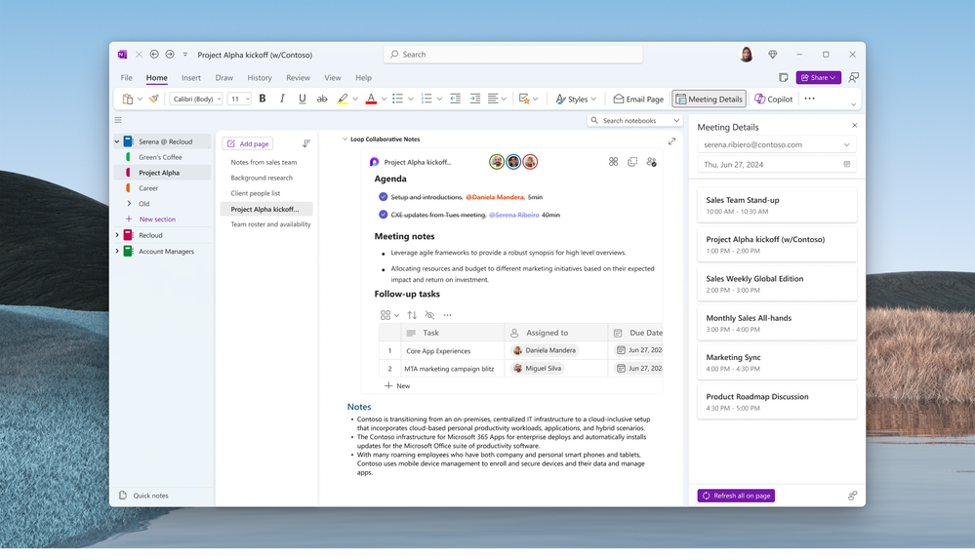The height and width of the screenshot is (560, 975).
Task: Open the sticky notes feed icon
Action: [x=784, y=78]
